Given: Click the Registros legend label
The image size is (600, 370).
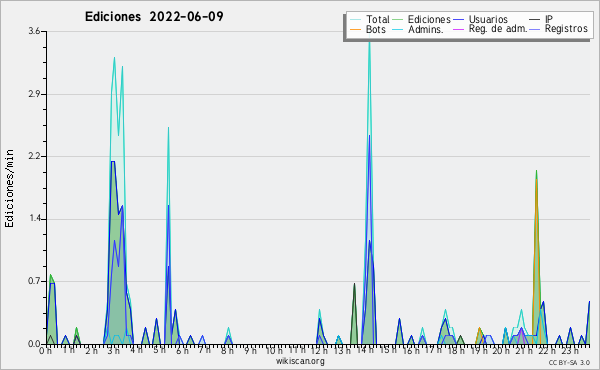Looking at the screenshot, I should (x=566, y=29).
